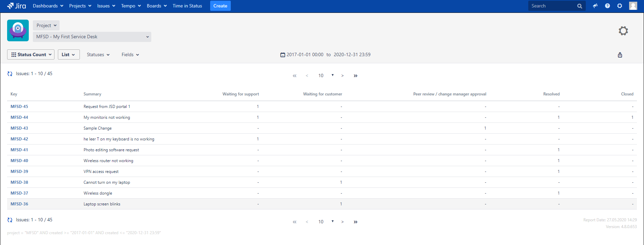
Task: Go to last page using top double-arrow
Action: (355, 76)
